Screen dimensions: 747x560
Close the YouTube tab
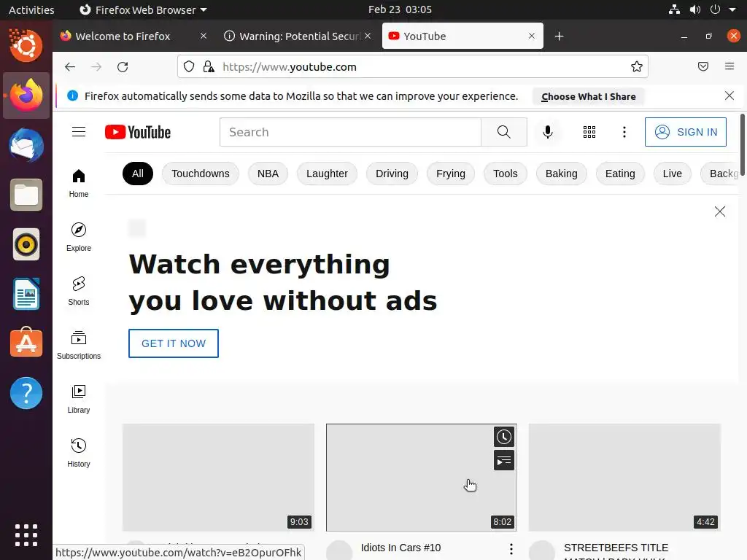[532, 36]
